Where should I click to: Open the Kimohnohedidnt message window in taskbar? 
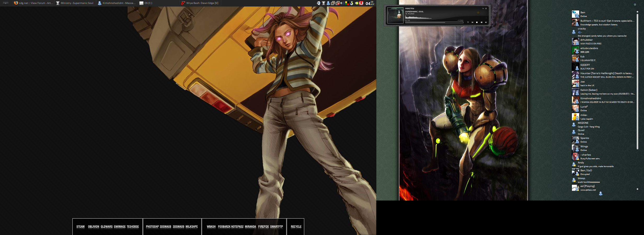117,3
